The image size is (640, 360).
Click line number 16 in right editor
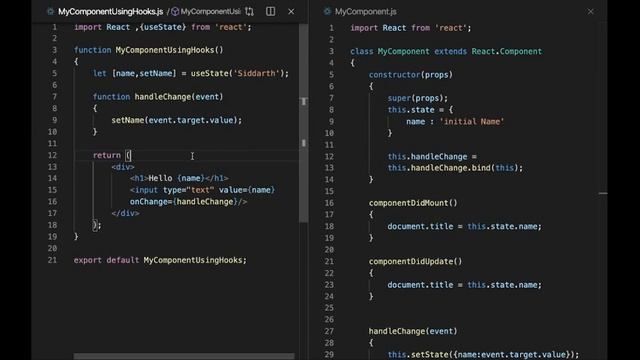[x=329, y=203]
